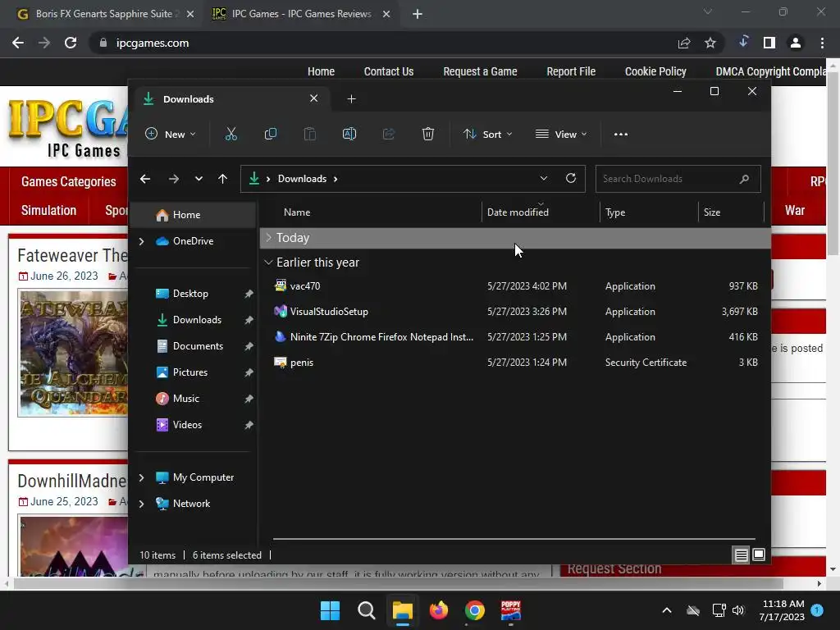This screenshot has width=840, height=630.
Task: Expand the Today group
Action: coord(269,237)
